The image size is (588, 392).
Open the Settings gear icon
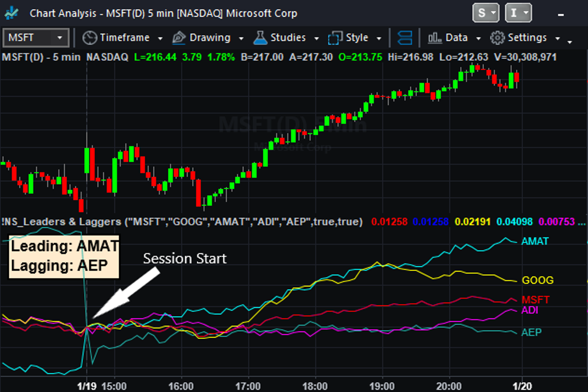point(497,38)
